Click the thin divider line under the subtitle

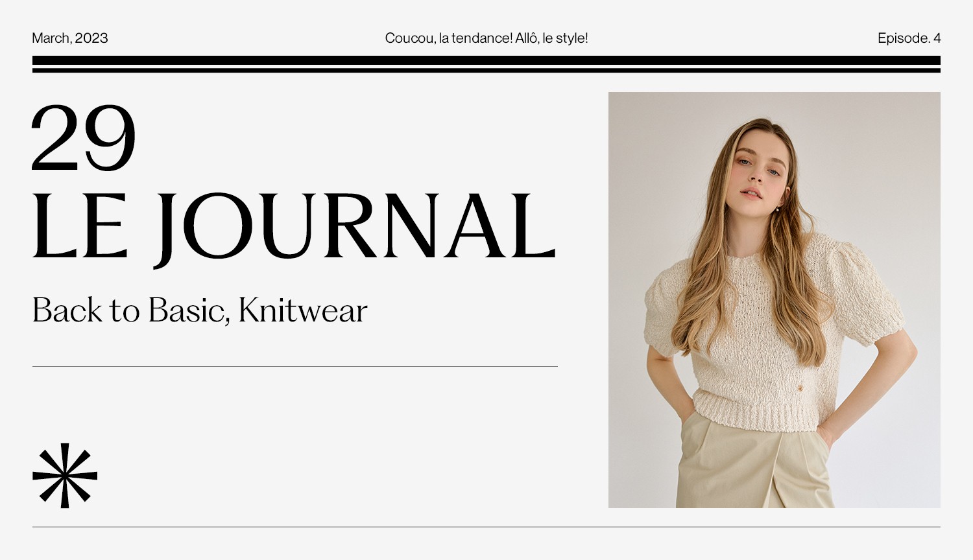(x=295, y=366)
